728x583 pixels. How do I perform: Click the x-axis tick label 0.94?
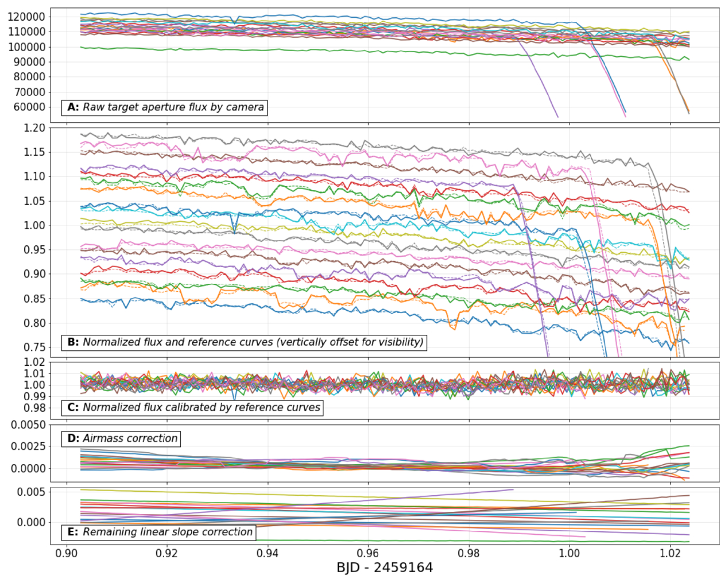[x=268, y=553]
